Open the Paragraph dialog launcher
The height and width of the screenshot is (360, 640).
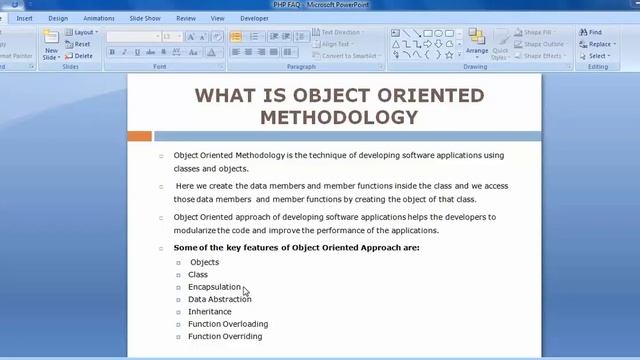click(380, 67)
